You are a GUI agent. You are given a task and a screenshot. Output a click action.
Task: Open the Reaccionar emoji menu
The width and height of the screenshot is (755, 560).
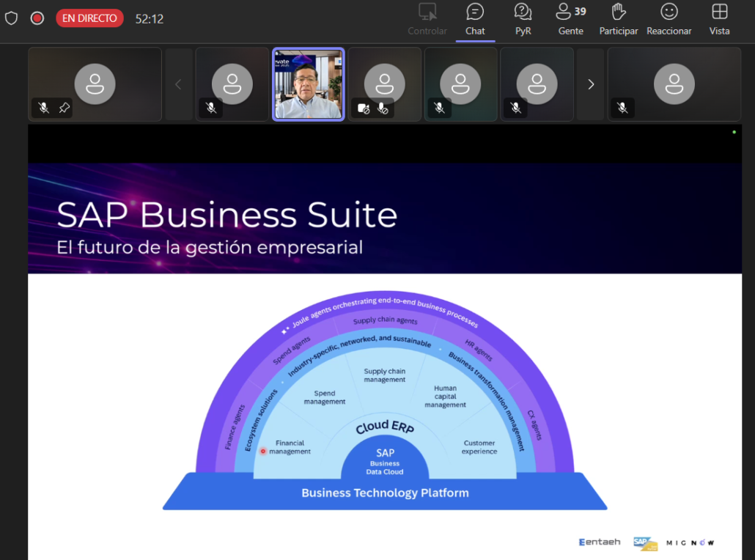(x=669, y=20)
